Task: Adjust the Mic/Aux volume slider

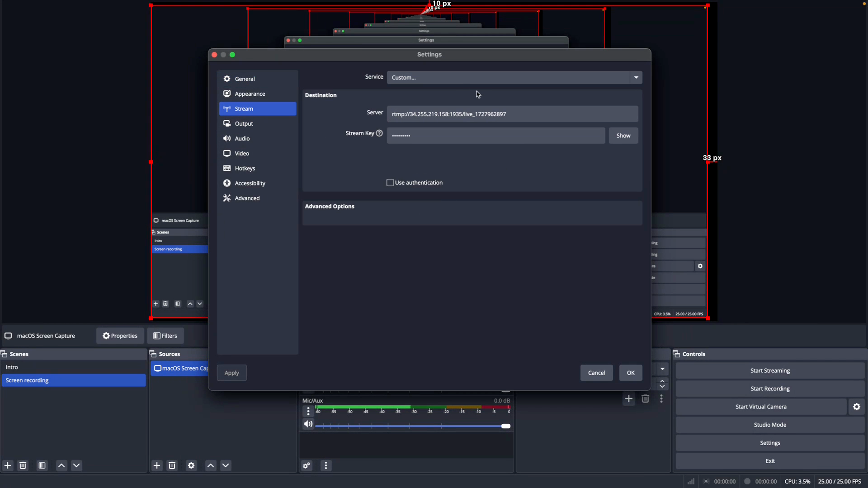Action: click(505, 427)
